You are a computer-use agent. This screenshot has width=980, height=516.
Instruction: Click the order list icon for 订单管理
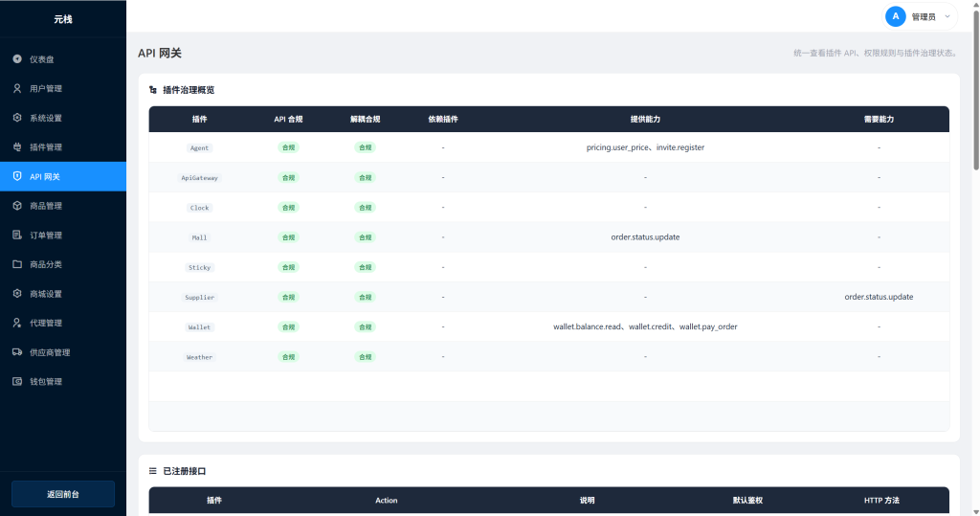click(17, 236)
